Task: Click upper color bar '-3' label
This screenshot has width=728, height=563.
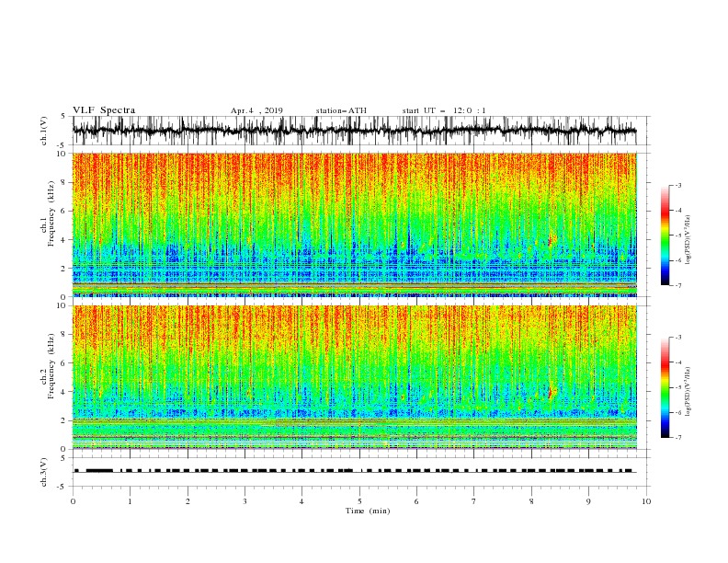Action: click(677, 185)
